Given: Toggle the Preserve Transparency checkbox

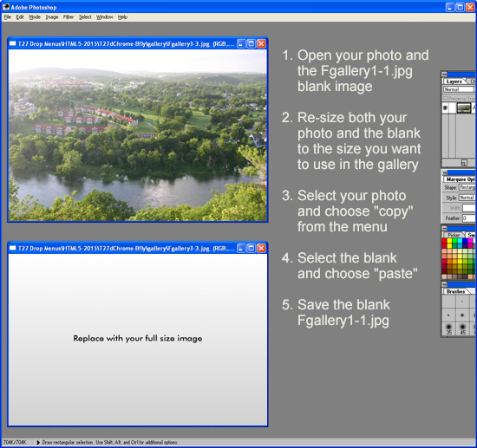Looking at the screenshot, I should (x=446, y=98).
